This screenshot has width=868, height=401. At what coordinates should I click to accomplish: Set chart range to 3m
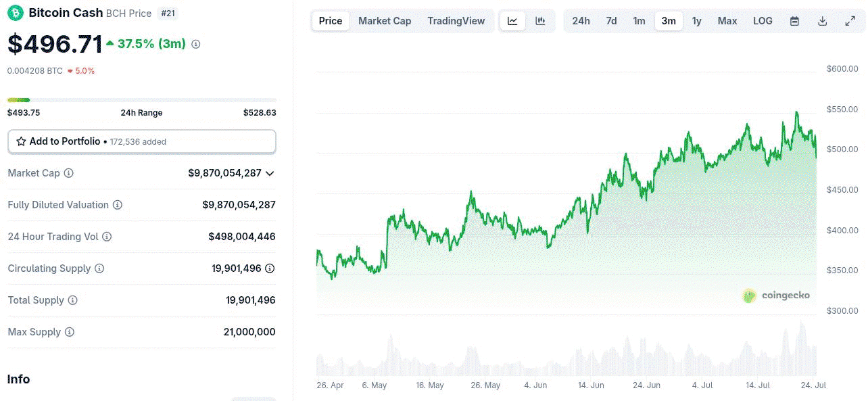(669, 21)
